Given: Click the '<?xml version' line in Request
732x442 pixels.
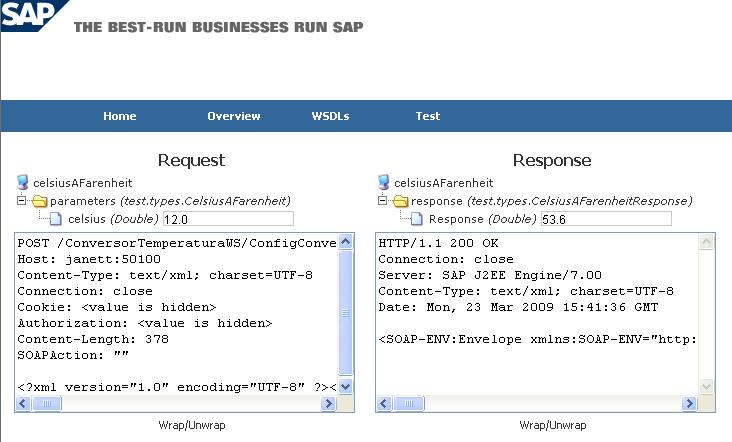Looking at the screenshot, I should click(x=177, y=387).
